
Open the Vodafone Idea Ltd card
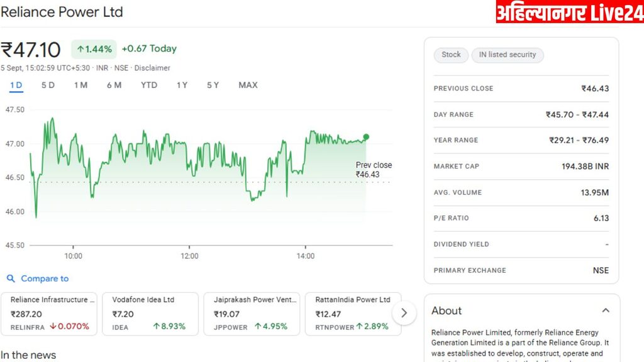(x=150, y=313)
